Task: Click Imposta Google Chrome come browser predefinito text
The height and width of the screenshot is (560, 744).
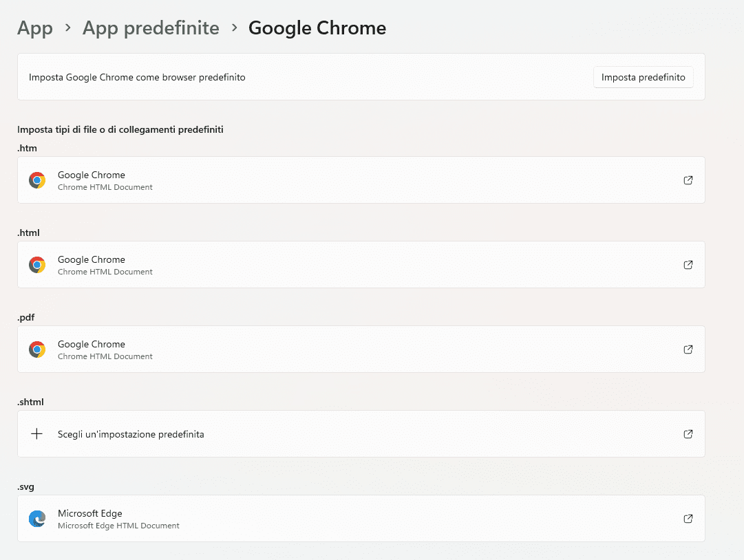Action: click(x=137, y=77)
